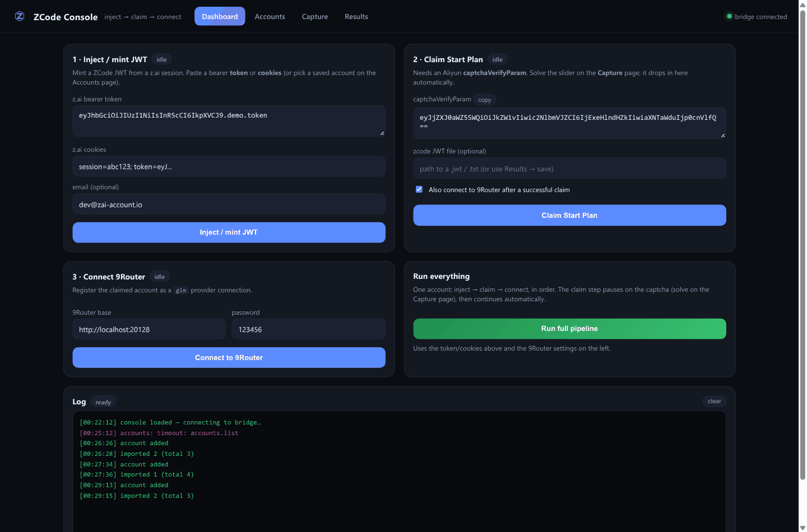Image resolution: width=807 pixels, height=532 pixels.
Task: Clear the log with the clear button
Action: click(x=715, y=401)
